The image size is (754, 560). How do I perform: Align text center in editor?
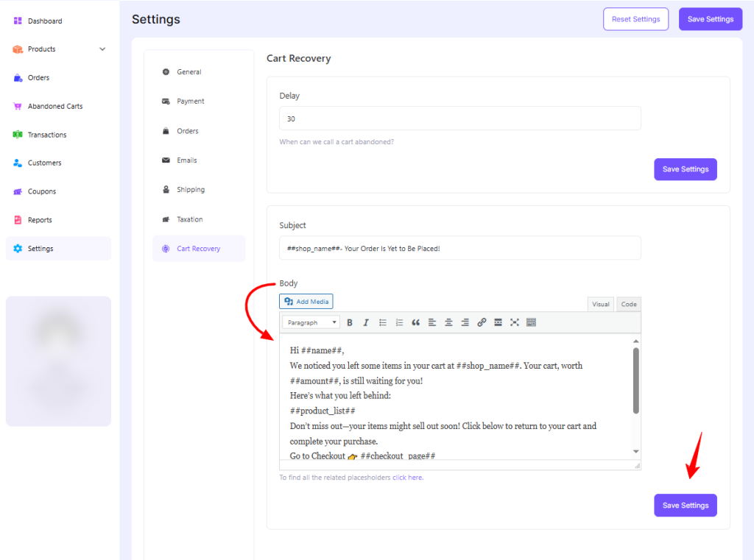pos(448,322)
